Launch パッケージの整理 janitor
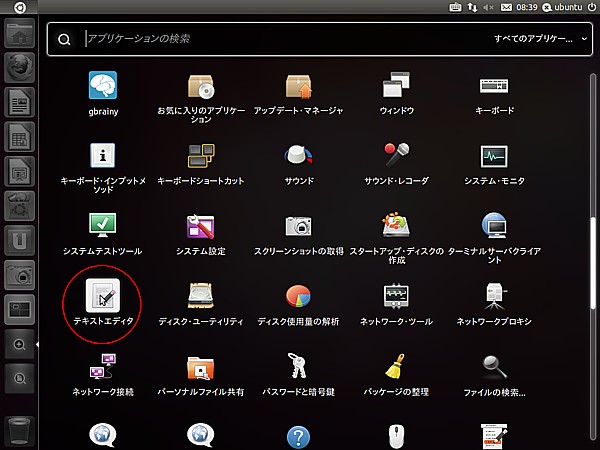 click(x=396, y=375)
